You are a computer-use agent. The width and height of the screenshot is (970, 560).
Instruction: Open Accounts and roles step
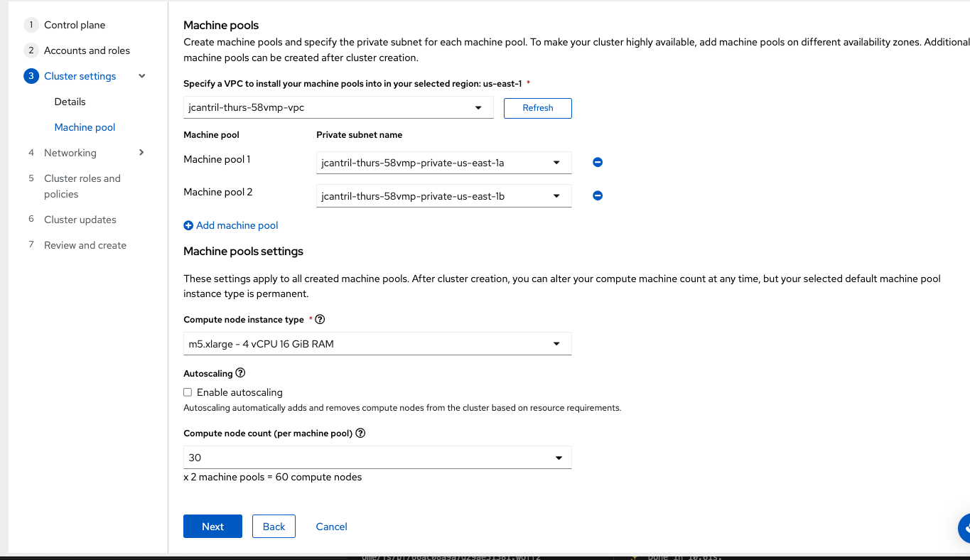click(x=87, y=50)
